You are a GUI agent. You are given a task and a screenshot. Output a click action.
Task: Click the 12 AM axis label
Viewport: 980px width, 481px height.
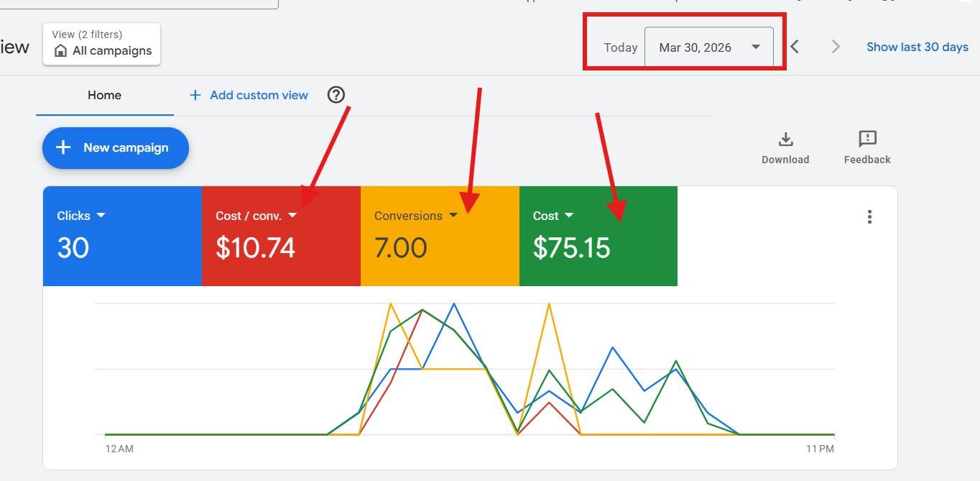(119, 449)
